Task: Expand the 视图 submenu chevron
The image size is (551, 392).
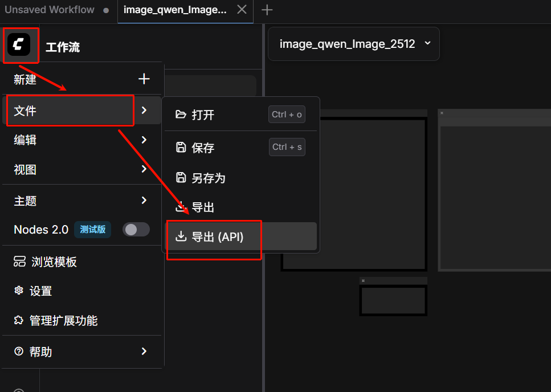Action: click(x=144, y=169)
